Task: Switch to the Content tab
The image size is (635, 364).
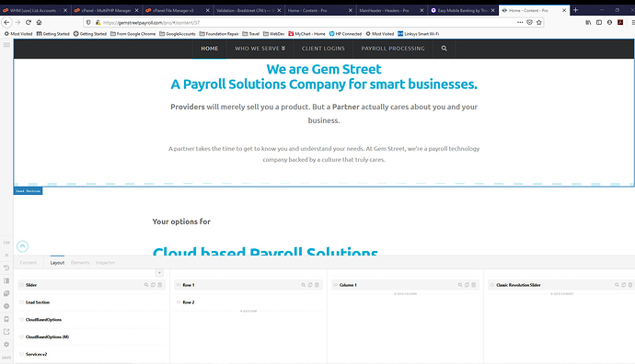Action: point(29,263)
